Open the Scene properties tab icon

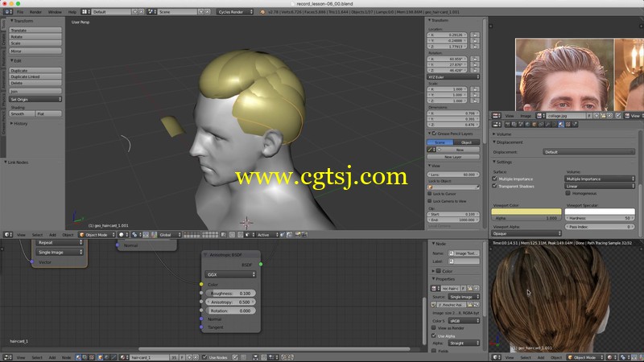click(x=521, y=125)
